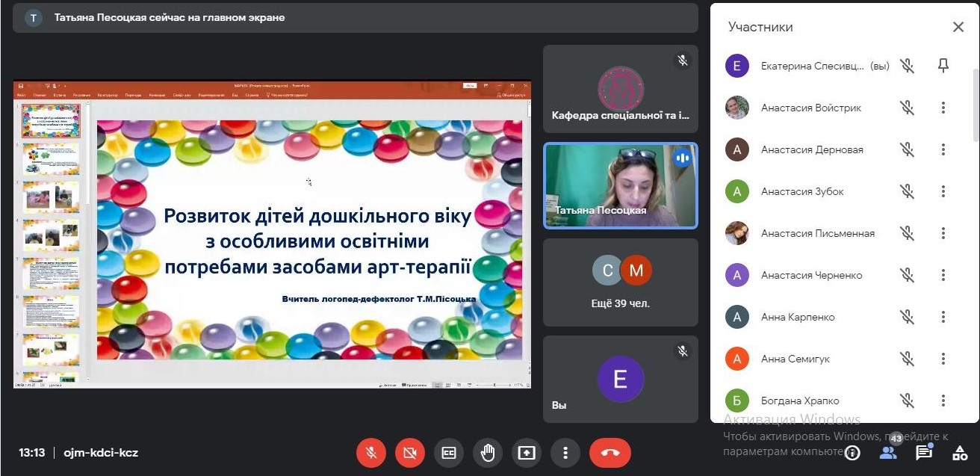Click the raise hand icon

coord(488,453)
